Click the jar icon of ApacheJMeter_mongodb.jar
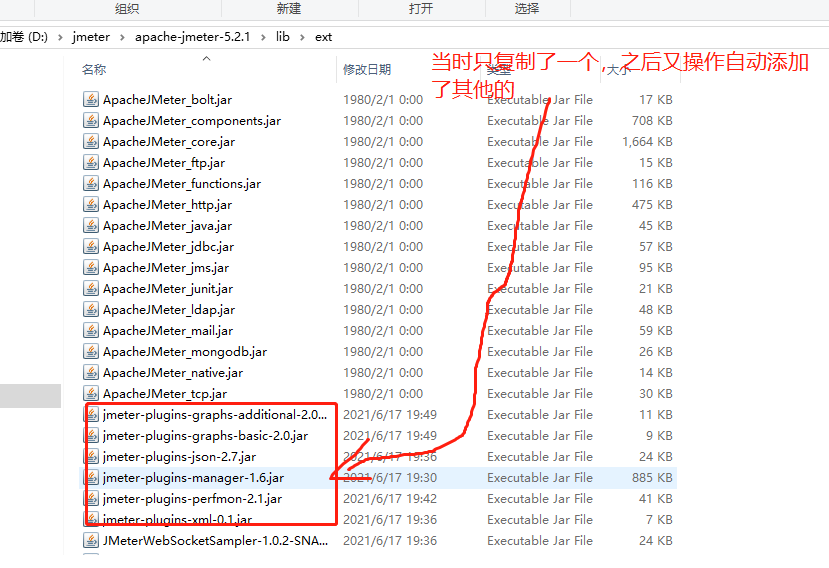The height and width of the screenshot is (568, 829). pos(91,352)
